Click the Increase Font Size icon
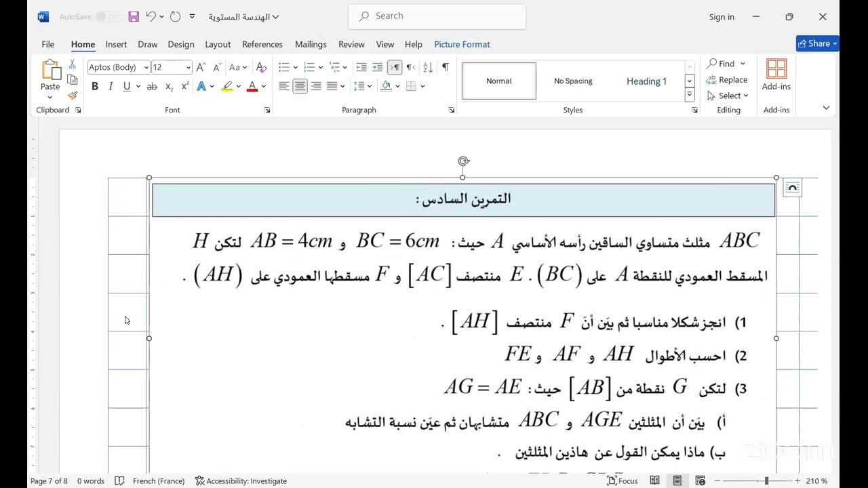 pyautogui.click(x=201, y=67)
